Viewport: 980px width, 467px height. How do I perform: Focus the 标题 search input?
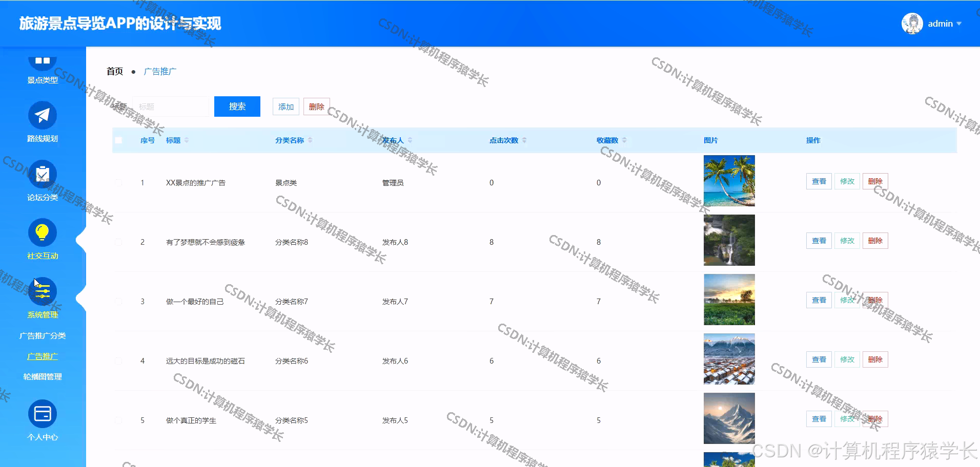point(171,107)
